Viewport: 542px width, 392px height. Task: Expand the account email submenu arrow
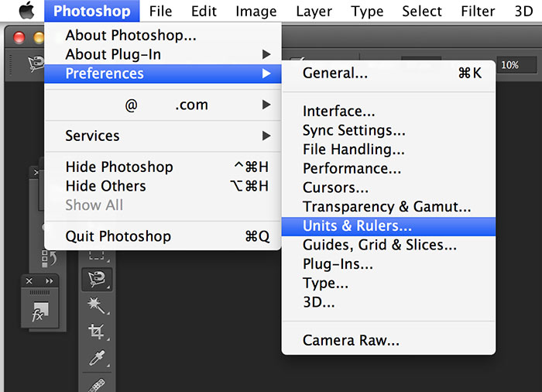[x=266, y=105]
